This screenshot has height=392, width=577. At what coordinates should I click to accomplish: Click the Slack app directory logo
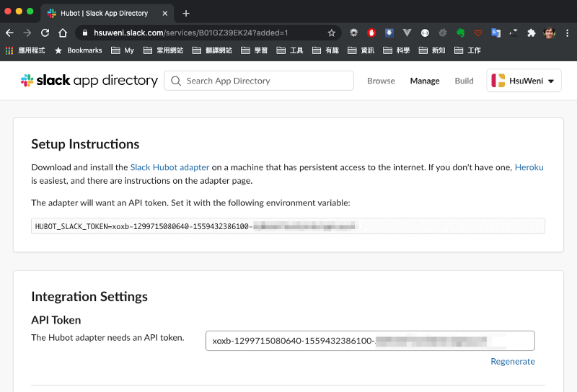[89, 81]
